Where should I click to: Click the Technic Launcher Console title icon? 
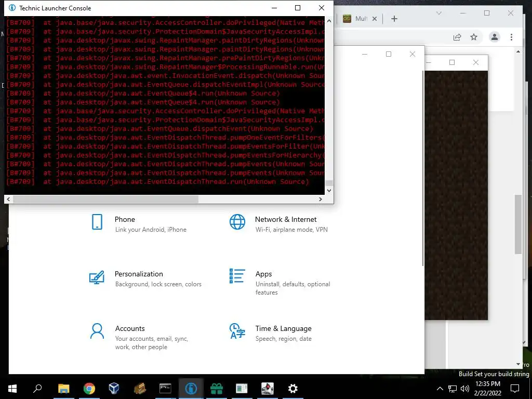(x=12, y=8)
